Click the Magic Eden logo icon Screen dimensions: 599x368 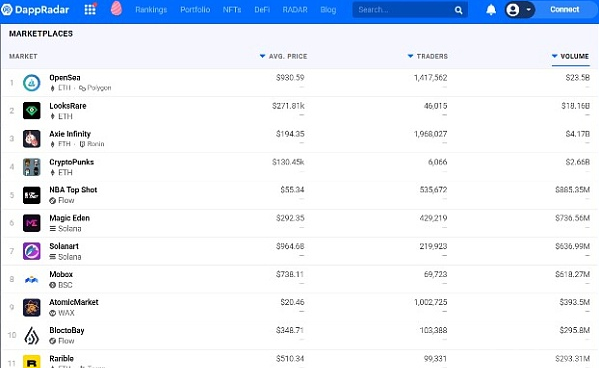(32, 223)
